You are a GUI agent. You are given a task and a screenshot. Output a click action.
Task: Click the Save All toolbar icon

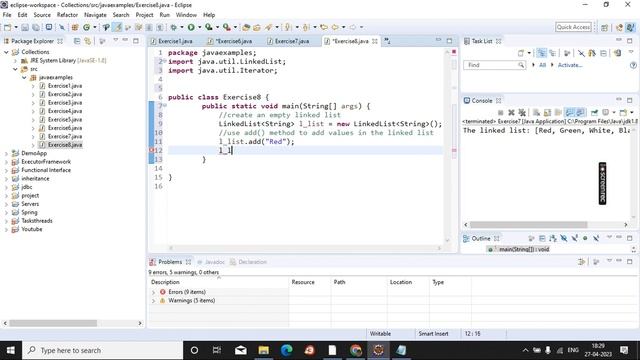[x=36, y=27]
